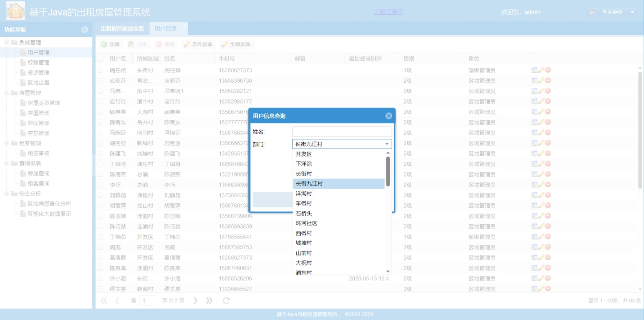The image size is (644, 320).
Task: Edit pencil icon for 施密亚 row
Action: 541,143
